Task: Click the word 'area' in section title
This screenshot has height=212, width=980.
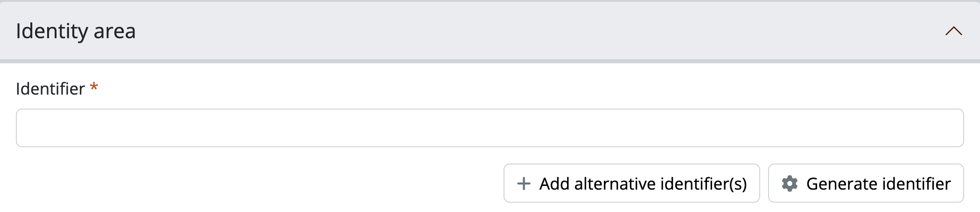Action: pyautogui.click(x=114, y=31)
